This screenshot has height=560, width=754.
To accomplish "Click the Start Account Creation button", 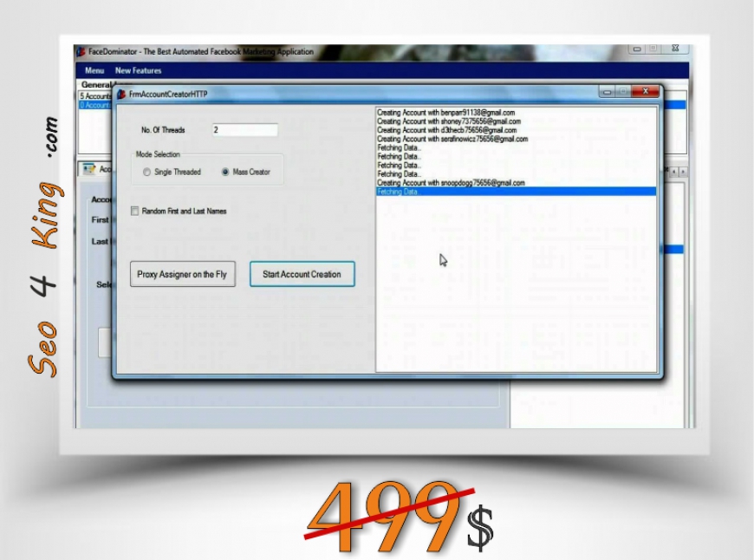I will pyautogui.click(x=302, y=274).
